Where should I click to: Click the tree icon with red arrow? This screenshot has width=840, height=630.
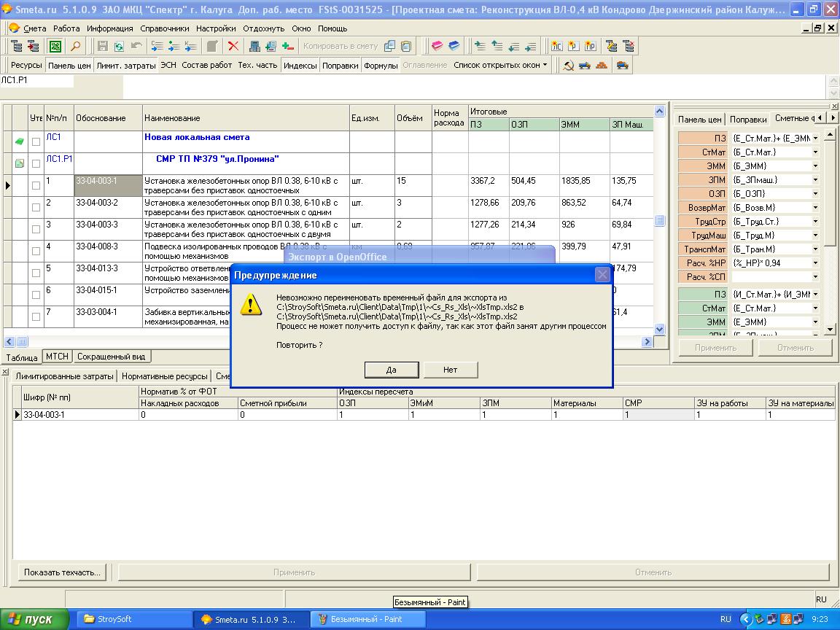pyautogui.click(x=34, y=46)
